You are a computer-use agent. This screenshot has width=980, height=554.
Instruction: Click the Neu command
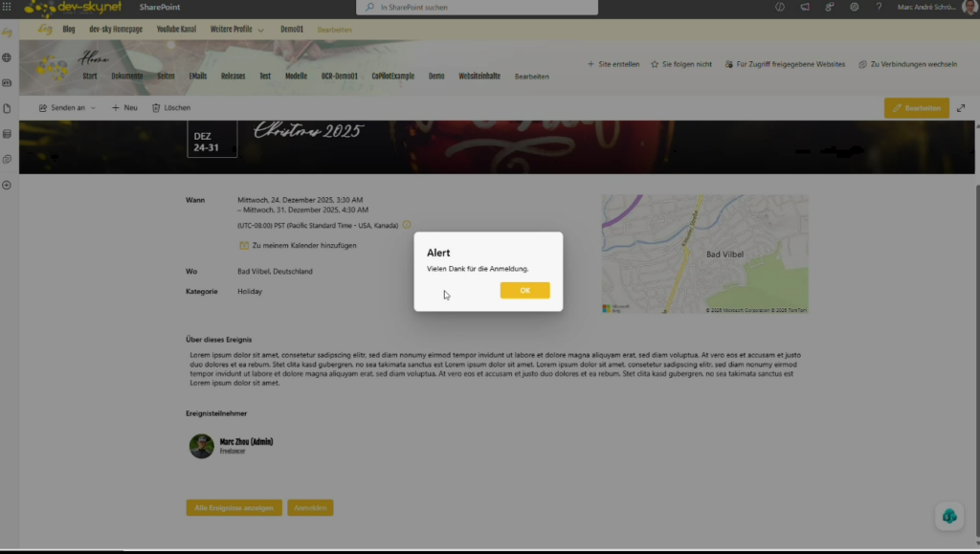point(124,108)
